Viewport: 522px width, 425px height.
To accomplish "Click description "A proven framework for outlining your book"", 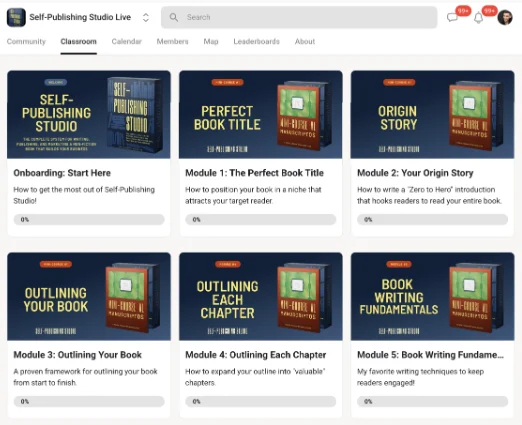I will point(85,377).
